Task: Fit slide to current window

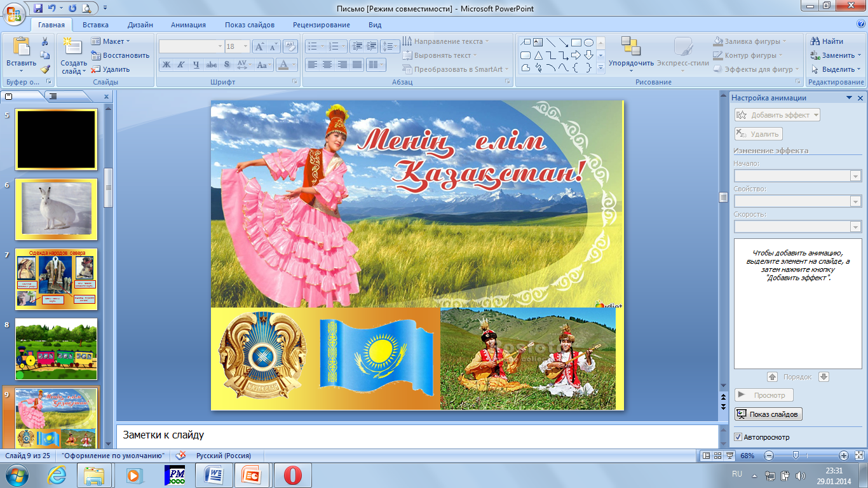Action: [858, 456]
